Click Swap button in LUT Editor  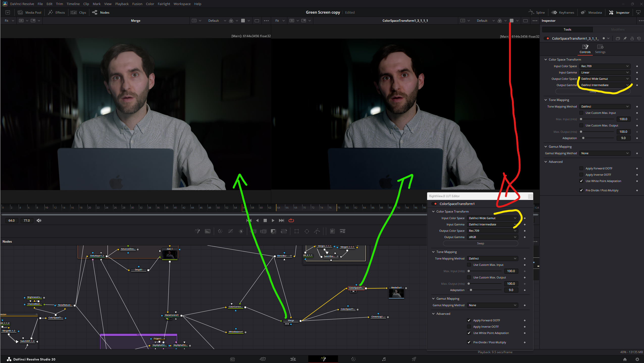[480, 243]
